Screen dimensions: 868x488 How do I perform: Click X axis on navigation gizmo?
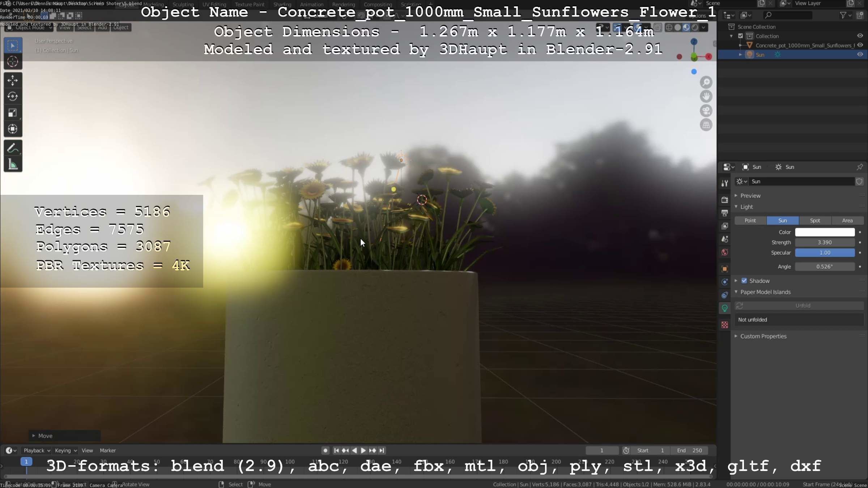coord(709,56)
